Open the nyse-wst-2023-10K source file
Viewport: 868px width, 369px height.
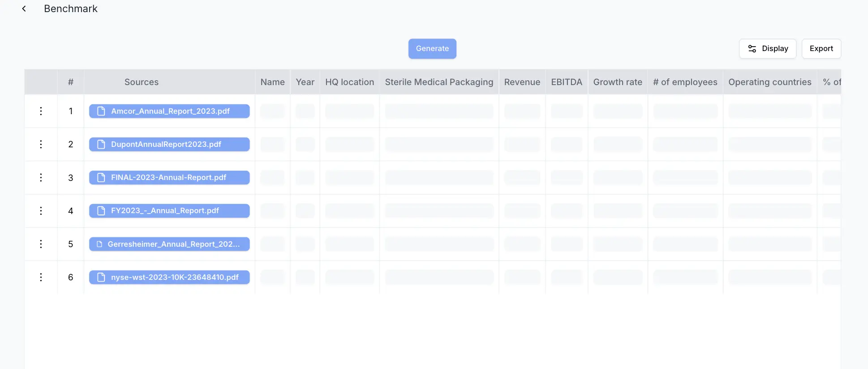(169, 277)
